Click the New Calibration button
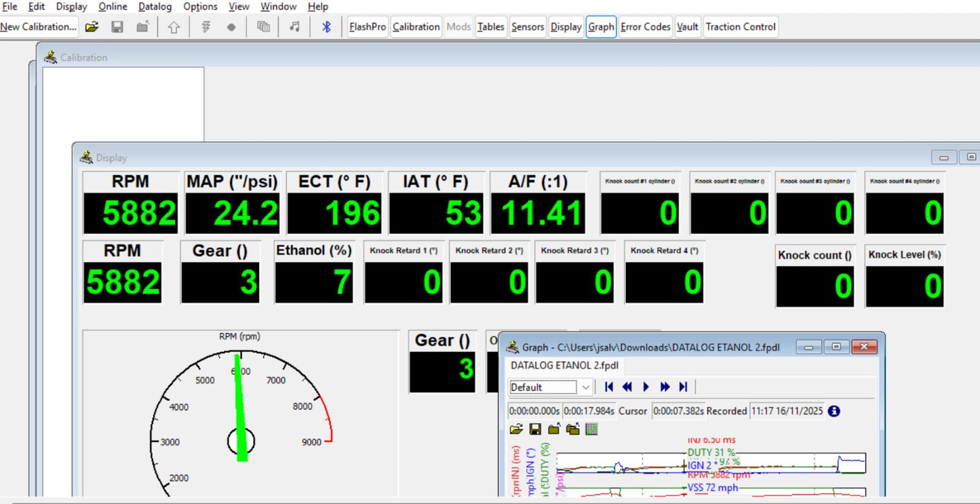The image size is (980, 504). pos(39,27)
